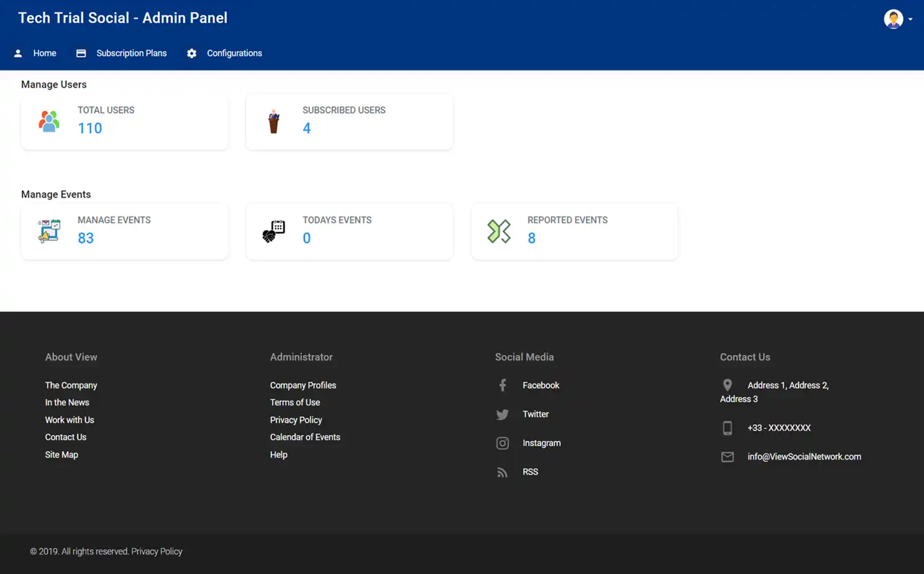
Task: Click the RSS feed icon
Action: click(502, 472)
